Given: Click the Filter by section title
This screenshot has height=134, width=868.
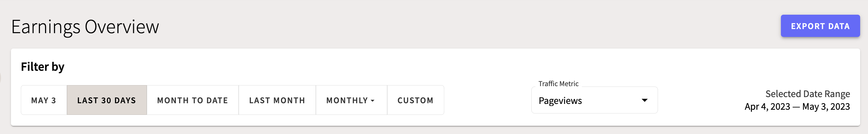Looking at the screenshot, I should pyautogui.click(x=43, y=67).
